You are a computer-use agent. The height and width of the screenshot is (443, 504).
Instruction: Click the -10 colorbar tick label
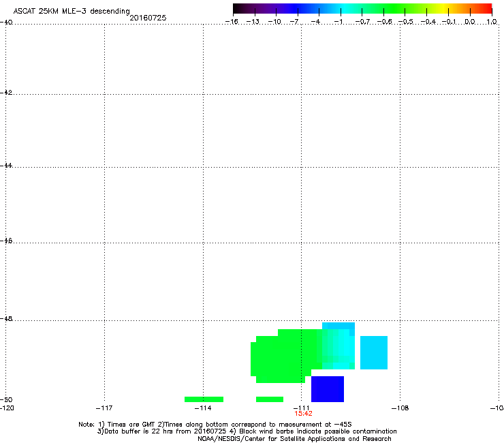[274, 22]
